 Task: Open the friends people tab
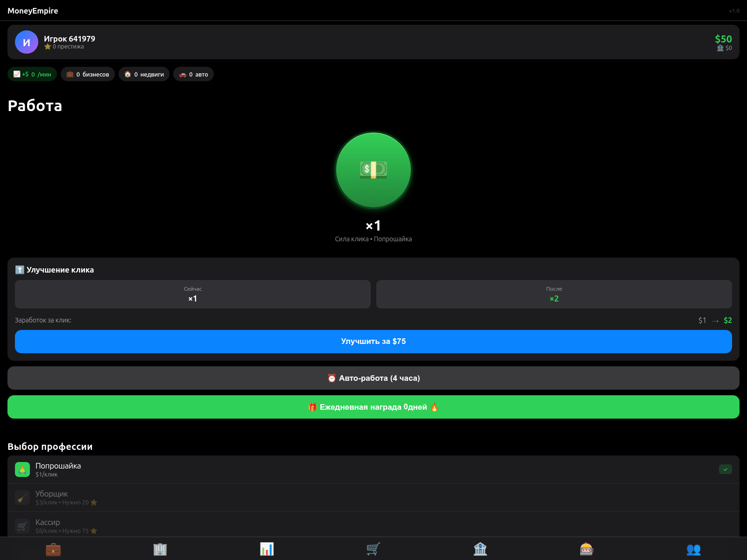693,549
